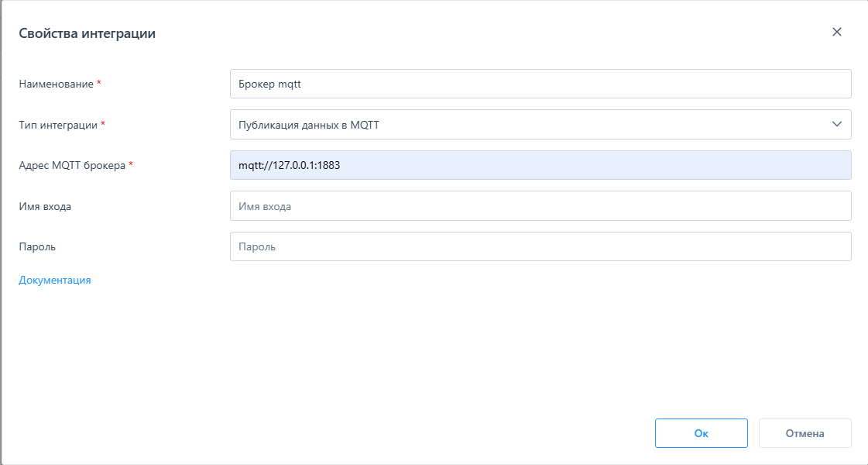The image size is (868, 465).
Task: Click the Тип интеграции label text
Action: tap(58, 125)
